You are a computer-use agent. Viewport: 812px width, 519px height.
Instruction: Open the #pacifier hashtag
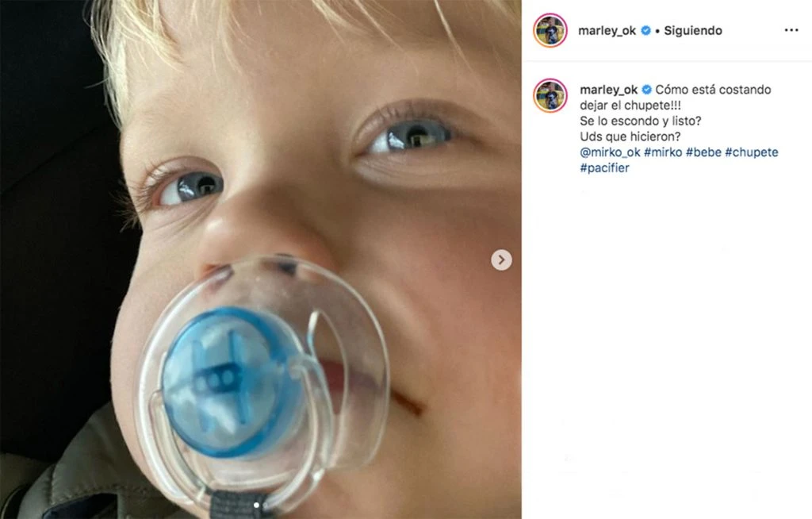pyautogui.click(x=604, y=167)
